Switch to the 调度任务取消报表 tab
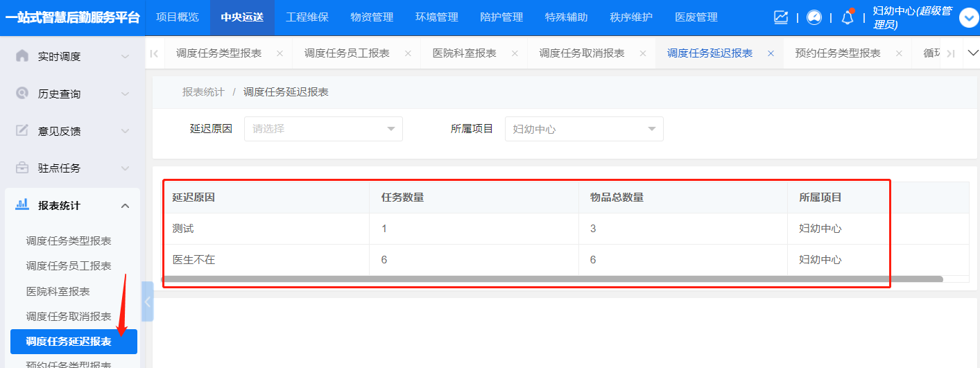This screenshot has width=980, height=368. [582, 53]
